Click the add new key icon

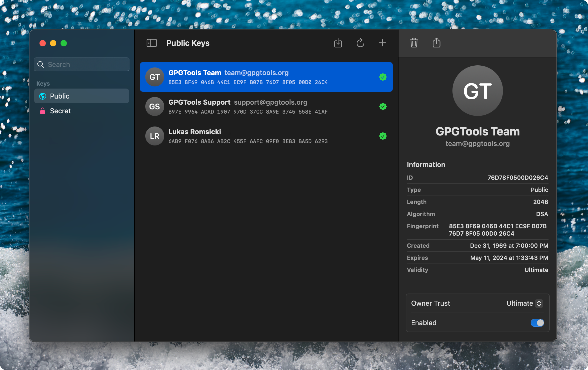pos(382,43)
